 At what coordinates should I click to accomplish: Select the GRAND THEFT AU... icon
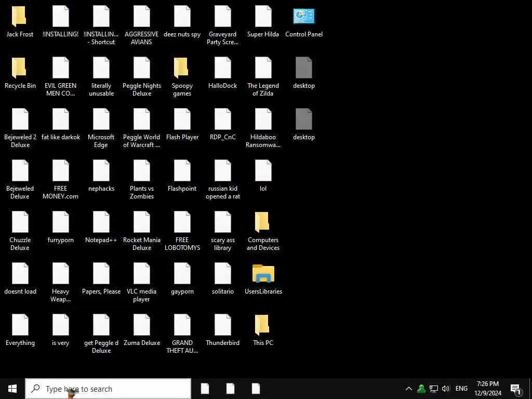pyautogui.click(x=182, y=325)
